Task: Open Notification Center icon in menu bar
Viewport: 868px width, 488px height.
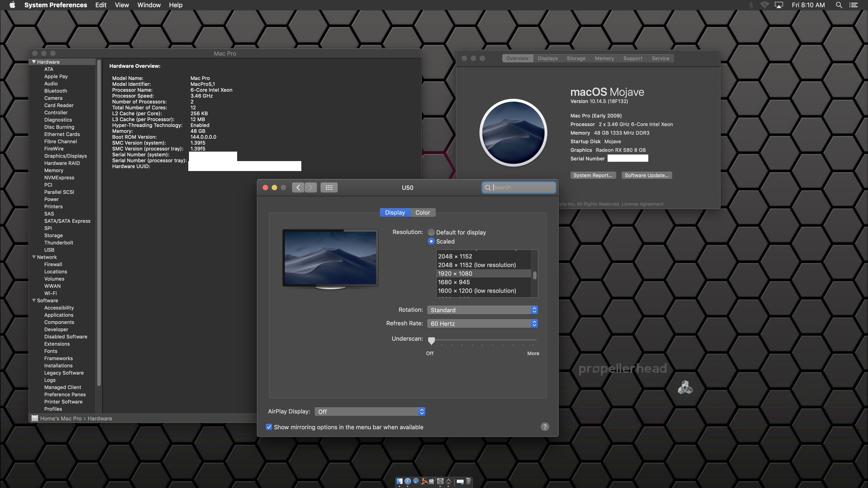Action: [x=854, y=5]
